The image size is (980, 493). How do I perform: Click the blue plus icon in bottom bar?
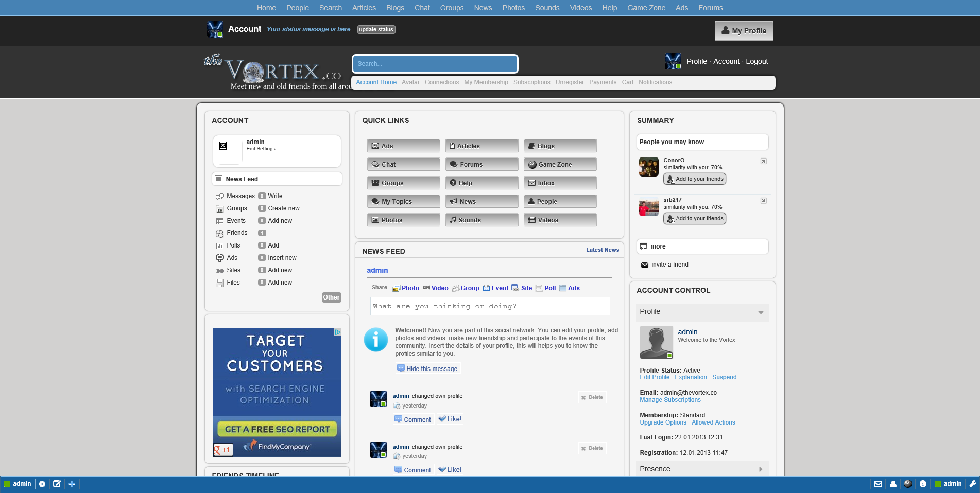(72, 484)
